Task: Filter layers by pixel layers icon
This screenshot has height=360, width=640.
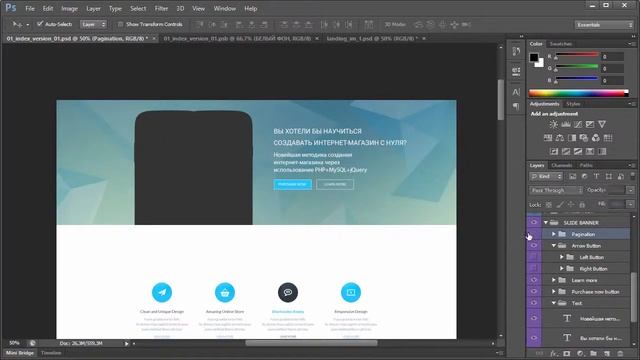Action: coord(573,176)
